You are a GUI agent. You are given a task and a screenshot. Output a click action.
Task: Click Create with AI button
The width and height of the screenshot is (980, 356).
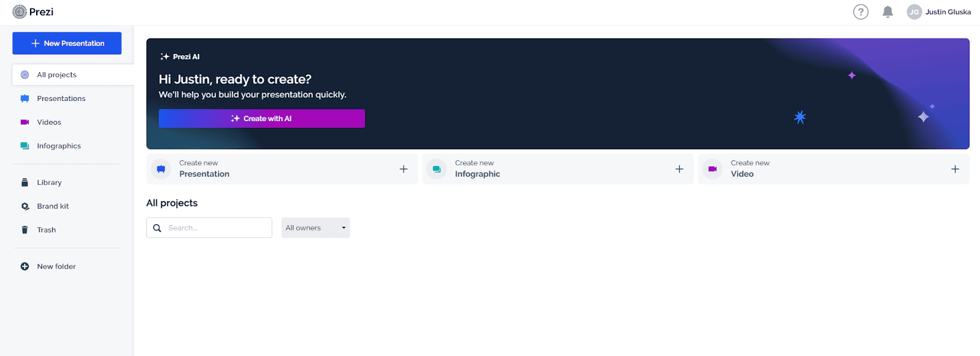coord(262,119)
